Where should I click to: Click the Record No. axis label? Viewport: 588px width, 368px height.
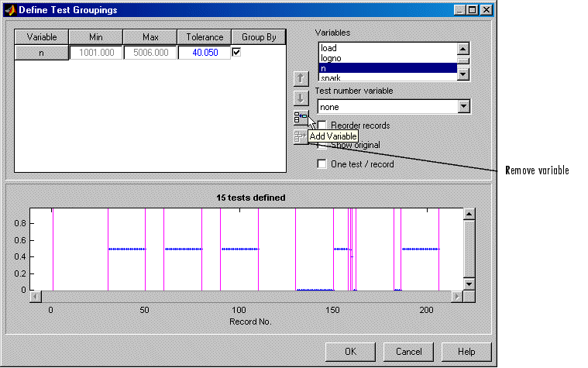[250, 322]
